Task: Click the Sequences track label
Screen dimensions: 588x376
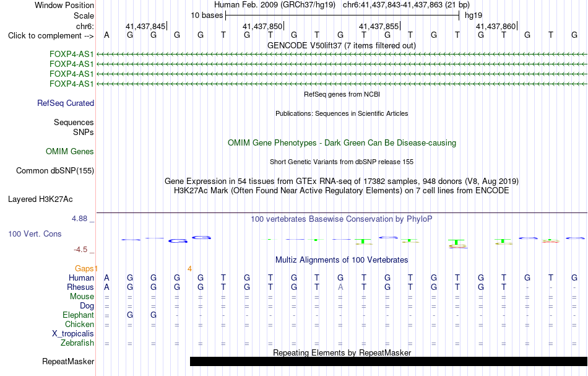Action: 74,122
